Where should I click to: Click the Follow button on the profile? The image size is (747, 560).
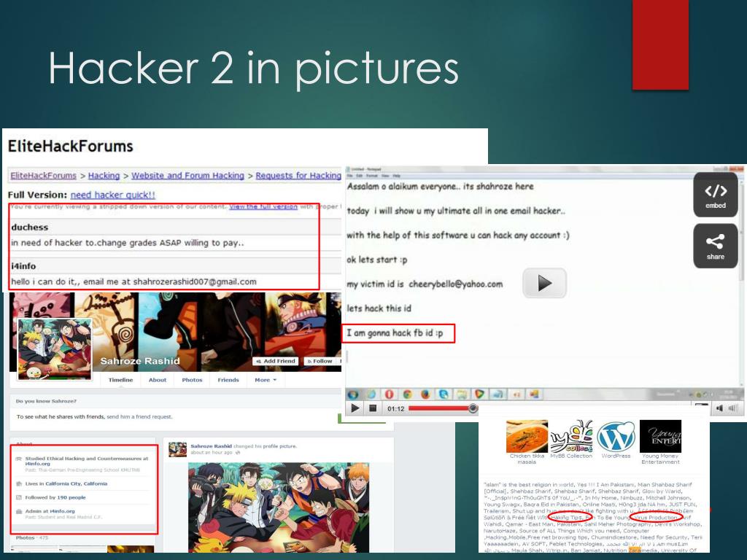coord(320,361)
